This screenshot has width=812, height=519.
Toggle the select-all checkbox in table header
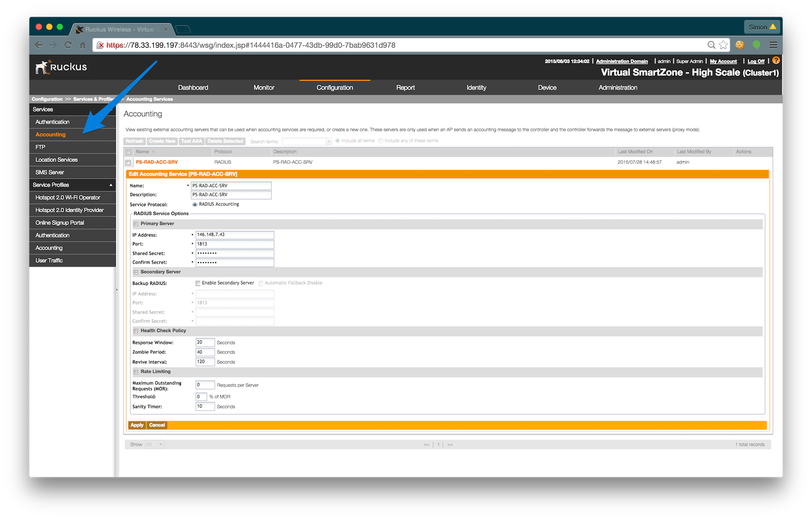point(128,152)
